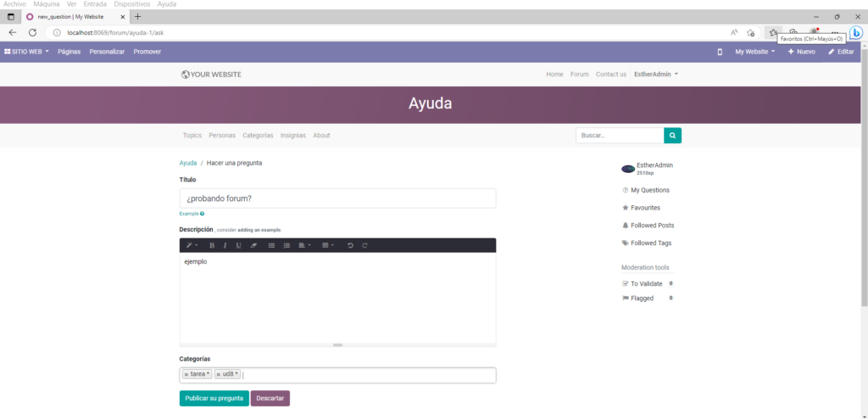Insert an unordered bullet list
The image size is (868, 419).
click(x=271, y=245)
